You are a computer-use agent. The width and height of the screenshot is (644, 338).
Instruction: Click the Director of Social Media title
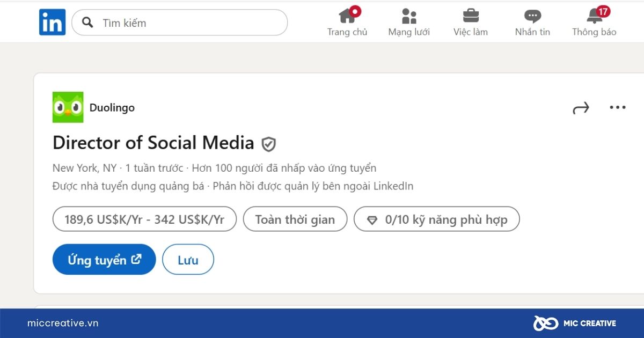click(153, 143)
